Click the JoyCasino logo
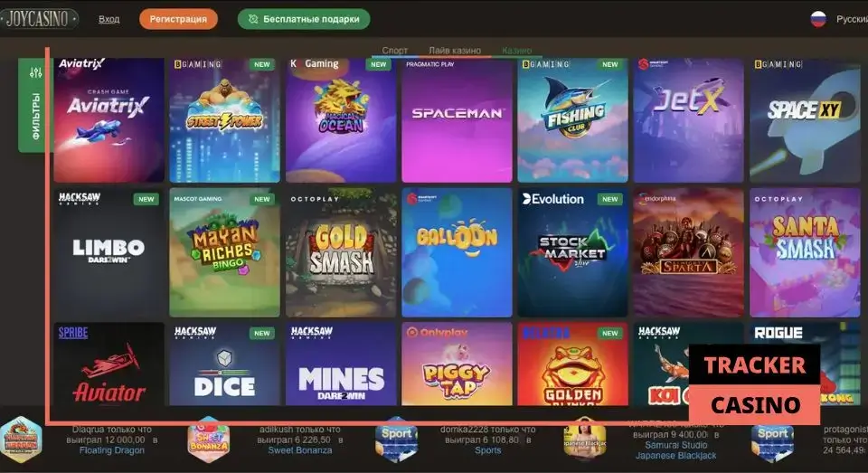 (39, 19)
